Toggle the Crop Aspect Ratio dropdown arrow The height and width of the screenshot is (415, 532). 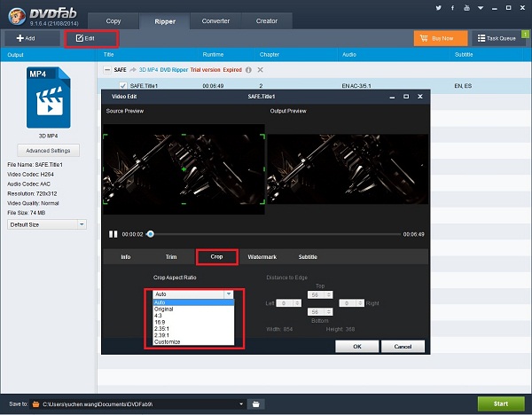click(229, 294)
